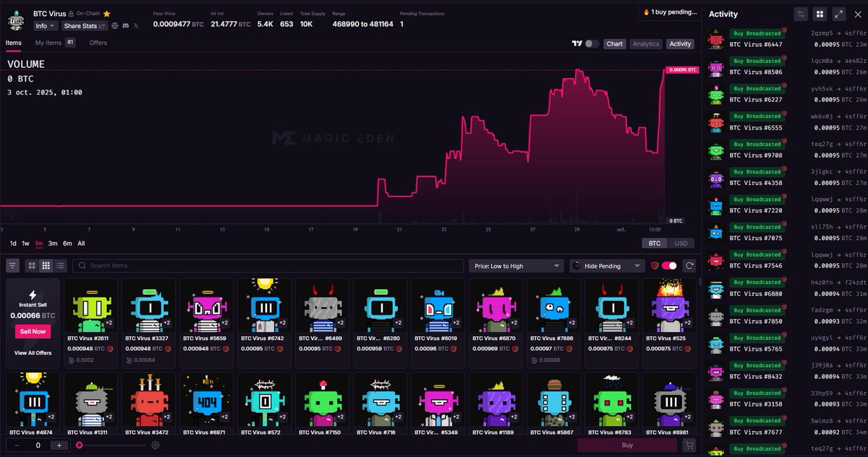
Task: Select the 1d chart range
Action: 13,244
